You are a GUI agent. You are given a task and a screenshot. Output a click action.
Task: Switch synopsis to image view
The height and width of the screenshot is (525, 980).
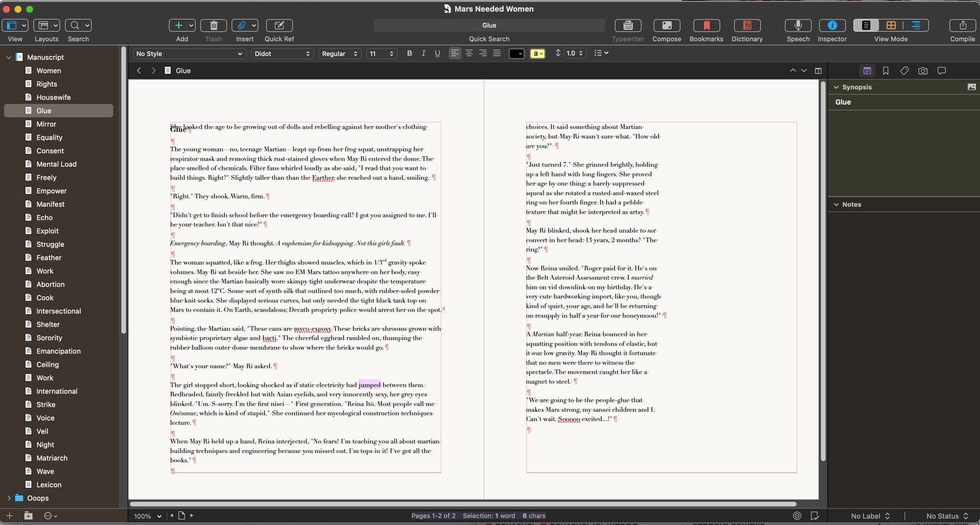coord(971,87)
